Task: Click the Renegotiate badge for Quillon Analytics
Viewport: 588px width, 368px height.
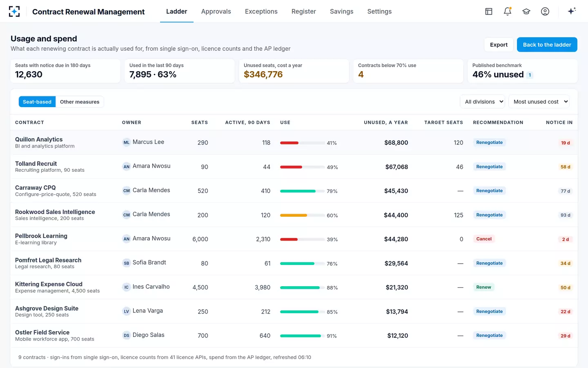Action: point(490,142)
